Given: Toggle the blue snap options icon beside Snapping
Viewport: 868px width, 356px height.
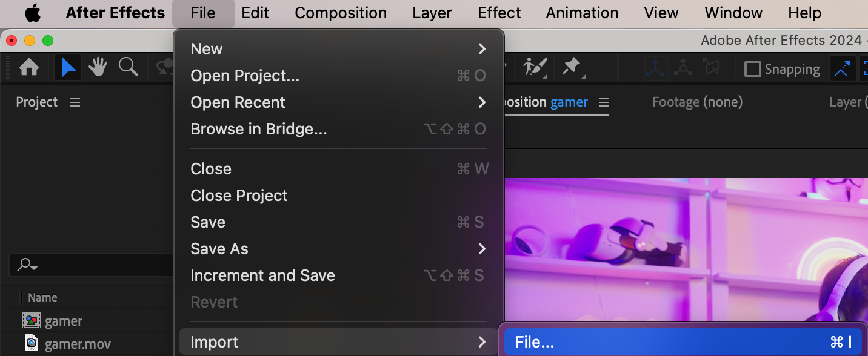Looking at the screenshot, I should [841, 69].
